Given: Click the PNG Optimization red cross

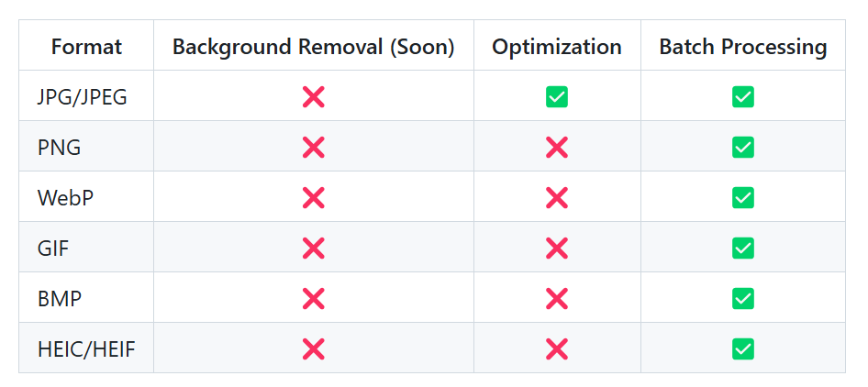Looking at the screenshot, I should [x=556, y=147].
